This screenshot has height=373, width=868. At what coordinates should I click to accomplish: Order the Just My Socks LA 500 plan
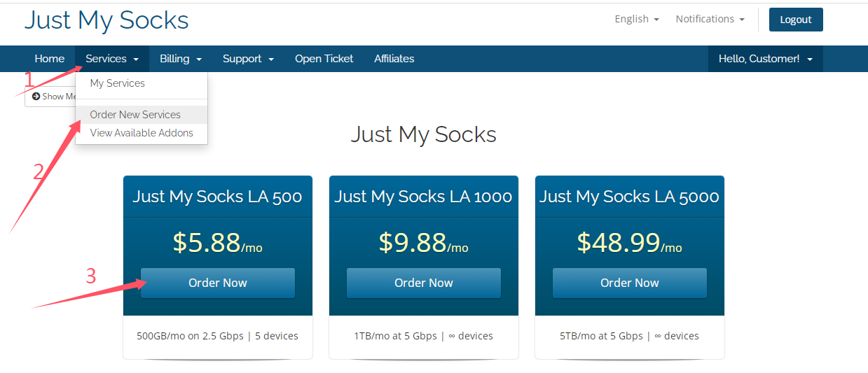click(218, 283)
